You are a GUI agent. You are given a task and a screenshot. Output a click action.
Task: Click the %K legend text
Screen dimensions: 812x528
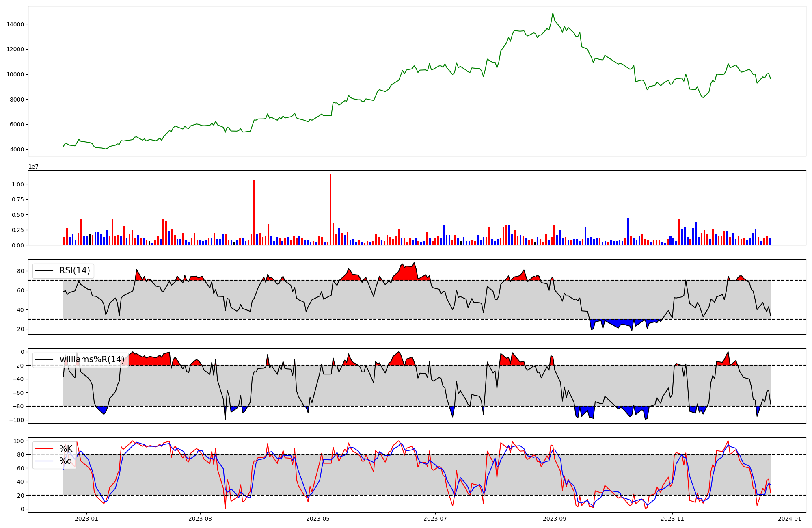point(66,449)
